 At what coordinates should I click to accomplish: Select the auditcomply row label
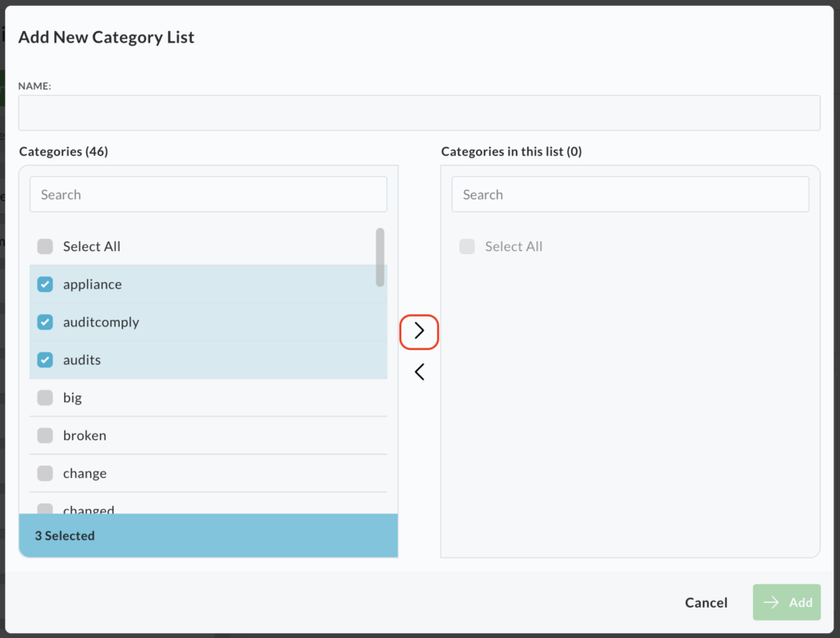101,322
